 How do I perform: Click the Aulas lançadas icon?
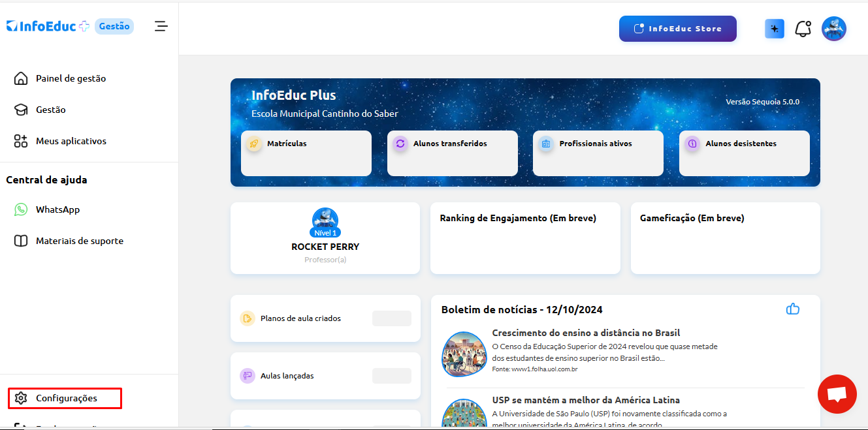coord(248,376)
